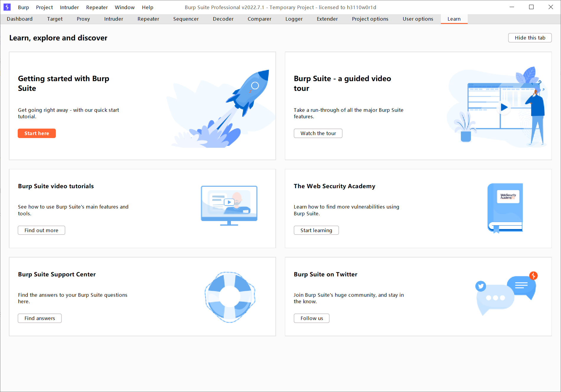
Task: Close the Burp Suite window
Action: (x=551, y=7)
